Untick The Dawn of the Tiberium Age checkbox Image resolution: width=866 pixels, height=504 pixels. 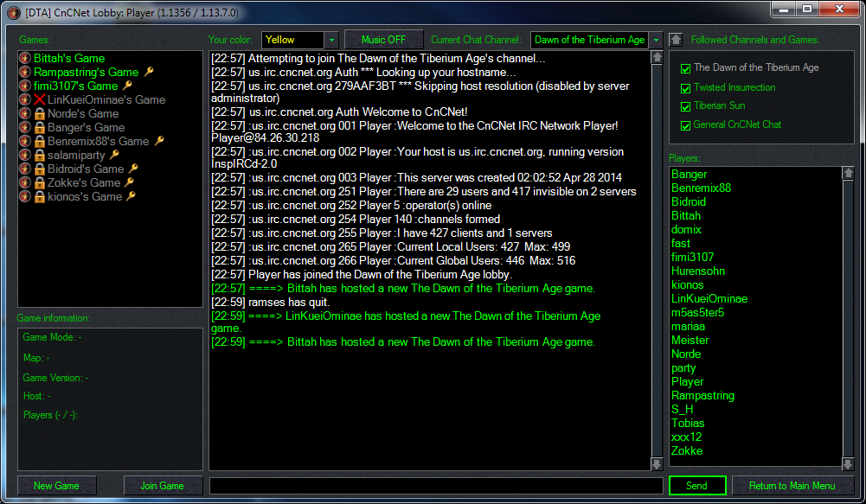(x=685, y=68)
